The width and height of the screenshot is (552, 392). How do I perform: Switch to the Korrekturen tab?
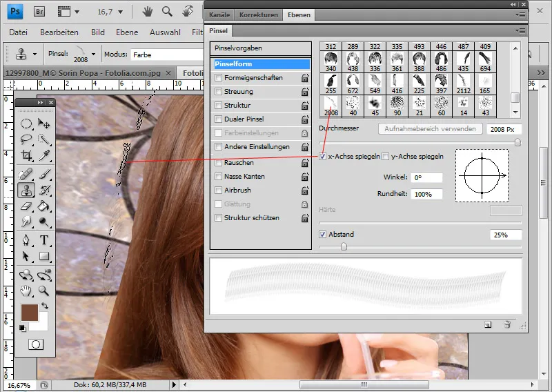click(259, 14)
